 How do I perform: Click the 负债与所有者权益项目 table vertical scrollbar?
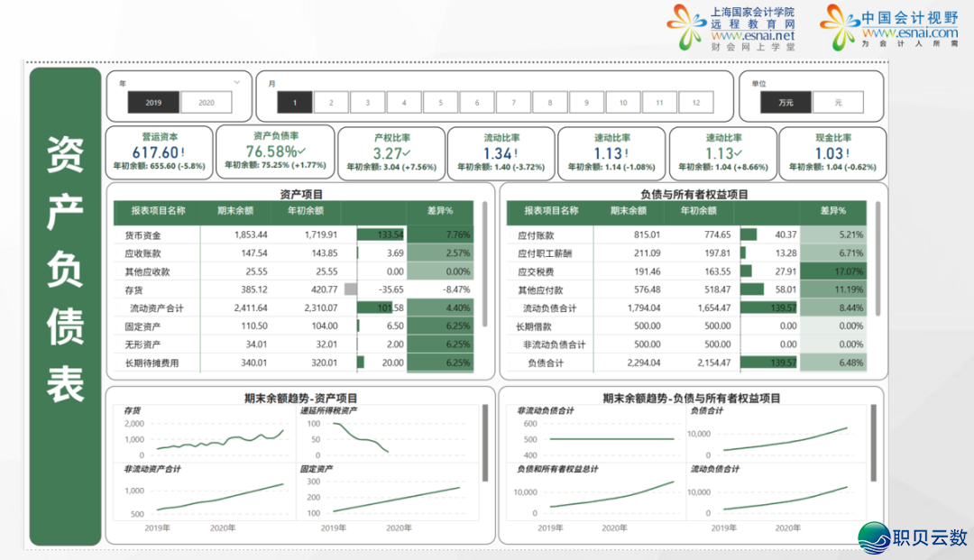click(877, 234)
